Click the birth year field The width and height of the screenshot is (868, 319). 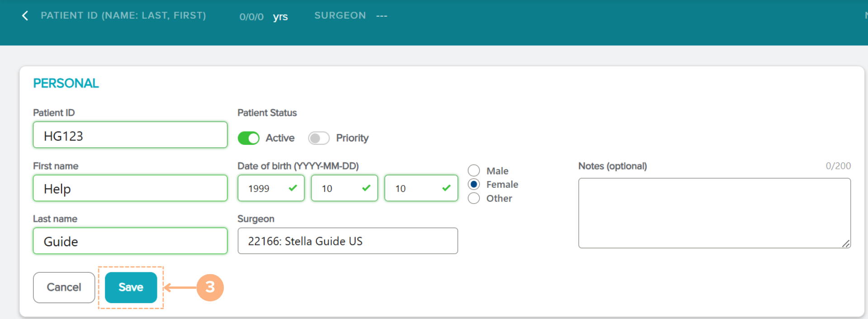[x=264, y=188]
